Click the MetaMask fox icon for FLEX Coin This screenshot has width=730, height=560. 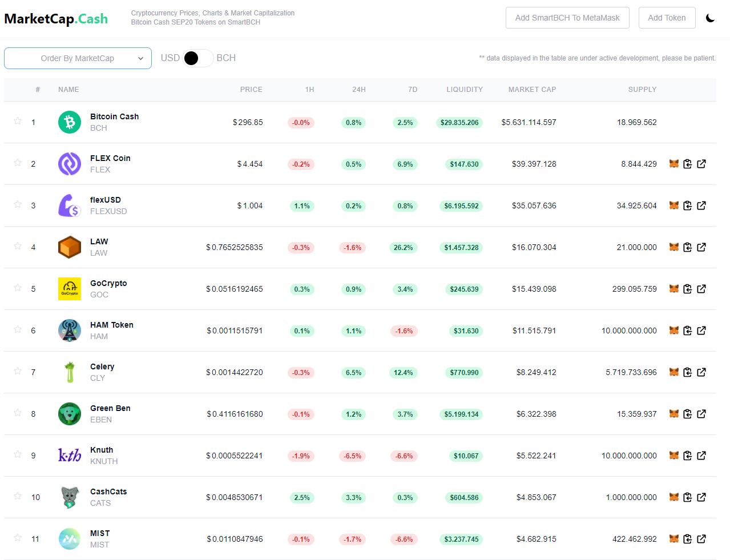[x=674, y=164]
